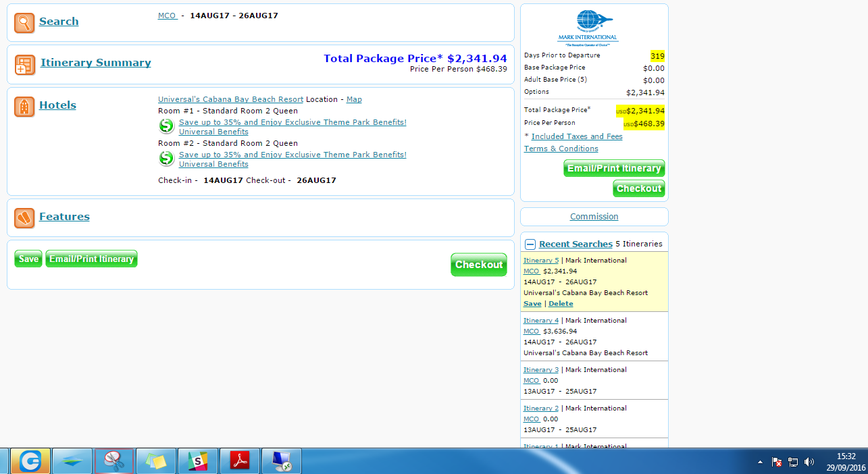Screen dimensions: 868x474
Task: Click the Recent Searches heading link
Action: tap(576, 244)
